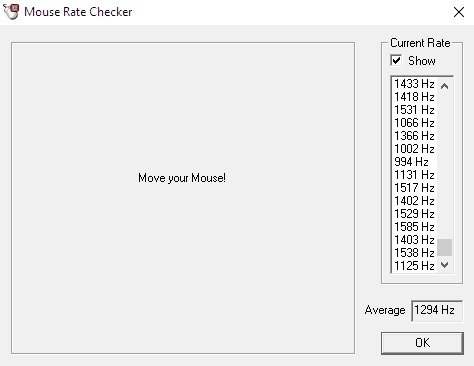
Task: Click the 'Move your Mouse!' test area
Action: point(183,198)
